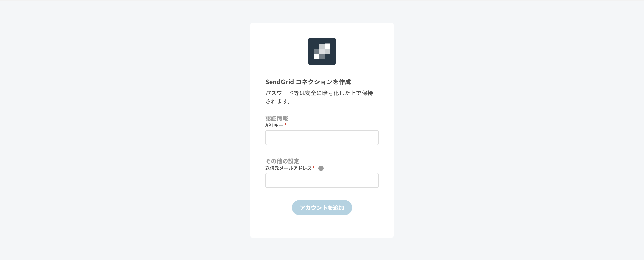Click the API キー field label
Image resolution: width=644 pixels, height=260 pixels.
[274, 125]
